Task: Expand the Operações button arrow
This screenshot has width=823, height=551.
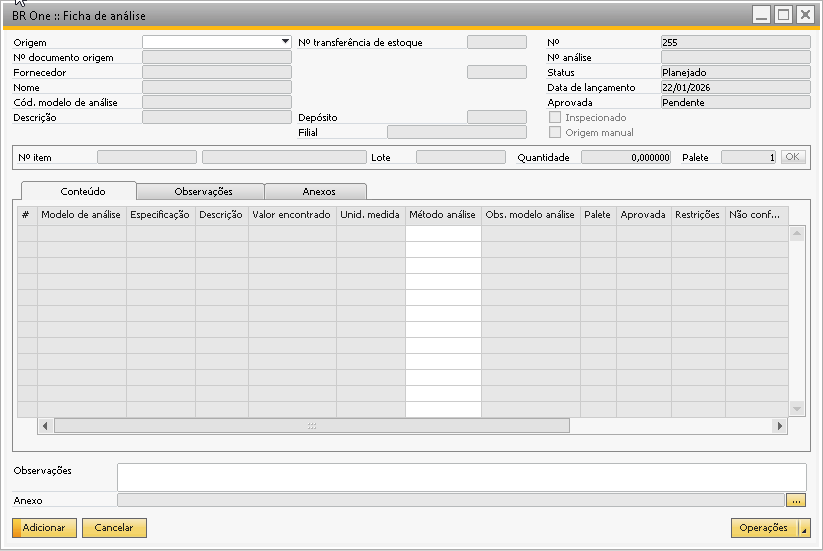Action: 805,528
